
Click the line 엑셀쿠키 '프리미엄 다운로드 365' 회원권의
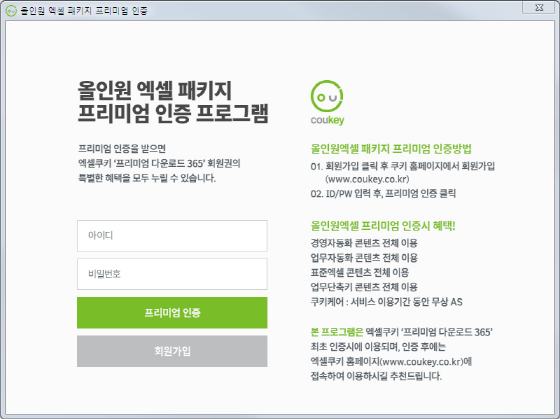[159, 164]
